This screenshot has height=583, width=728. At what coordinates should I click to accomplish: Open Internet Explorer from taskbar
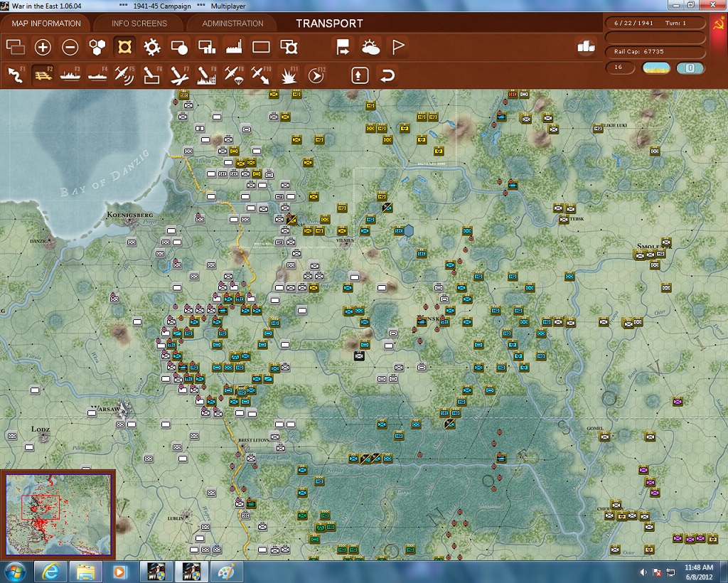coord(50,572)
